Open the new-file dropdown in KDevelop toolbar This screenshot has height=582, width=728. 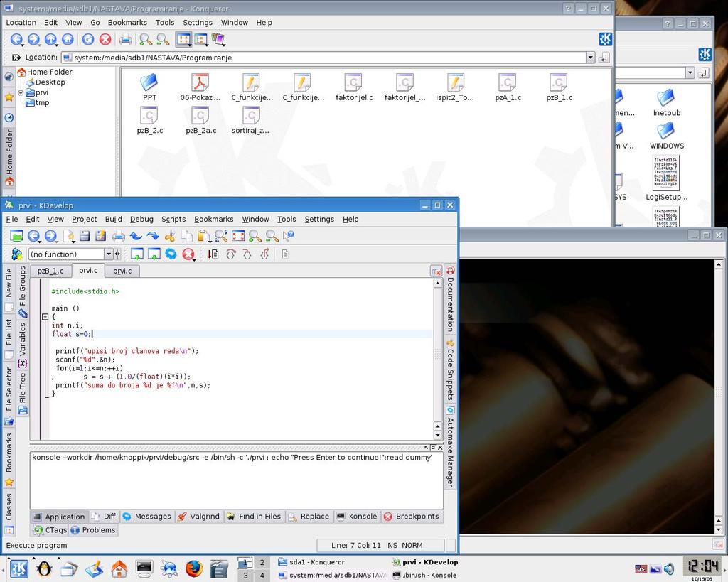click(73, 241)
